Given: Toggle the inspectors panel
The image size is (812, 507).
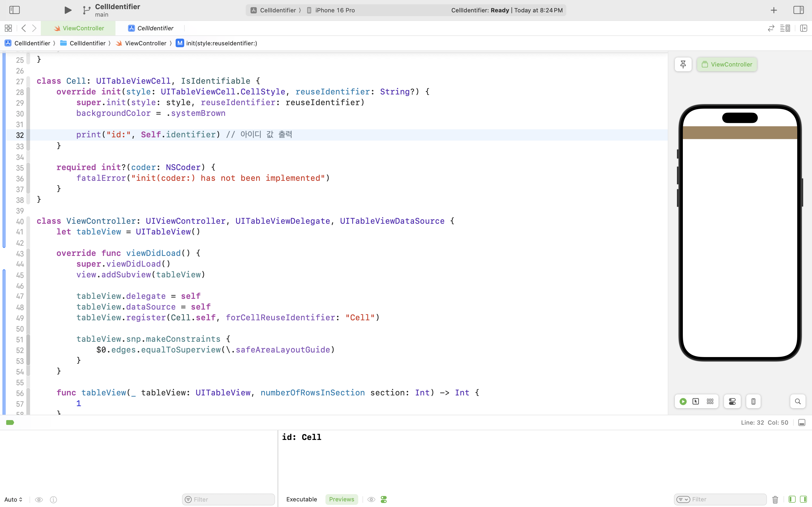Looking at the screenshot, I should pos(798,10).
